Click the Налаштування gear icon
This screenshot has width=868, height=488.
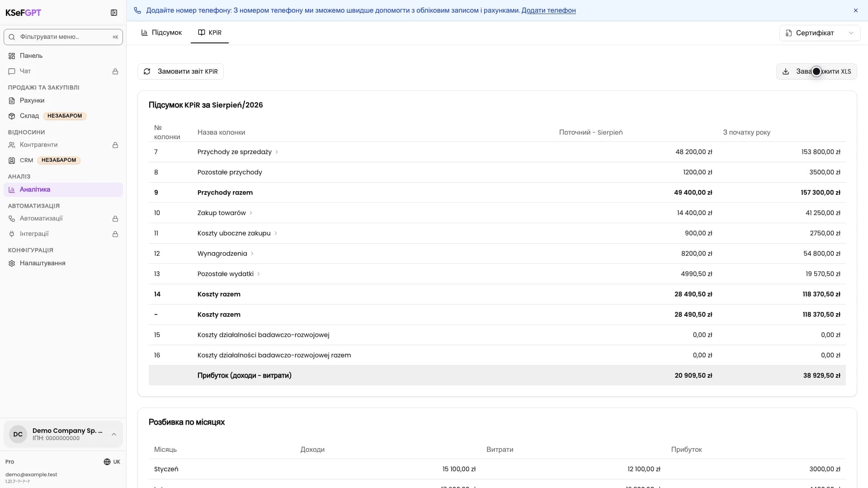(x=12, y=263)
